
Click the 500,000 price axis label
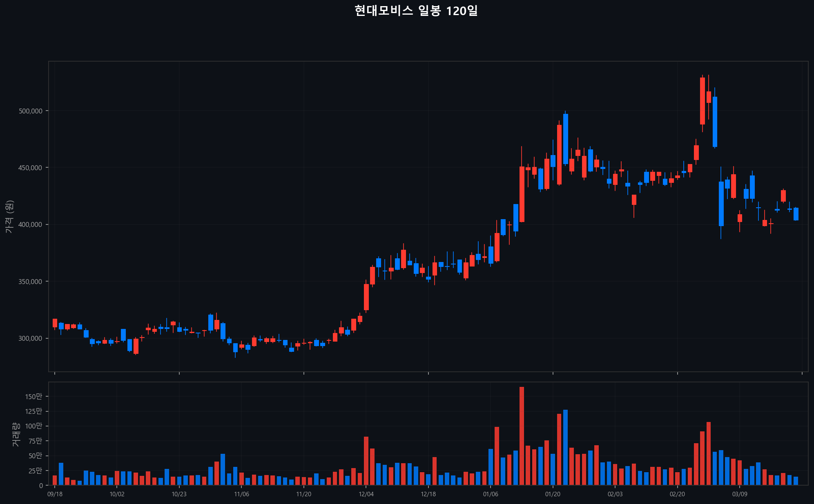pos(31,111)
